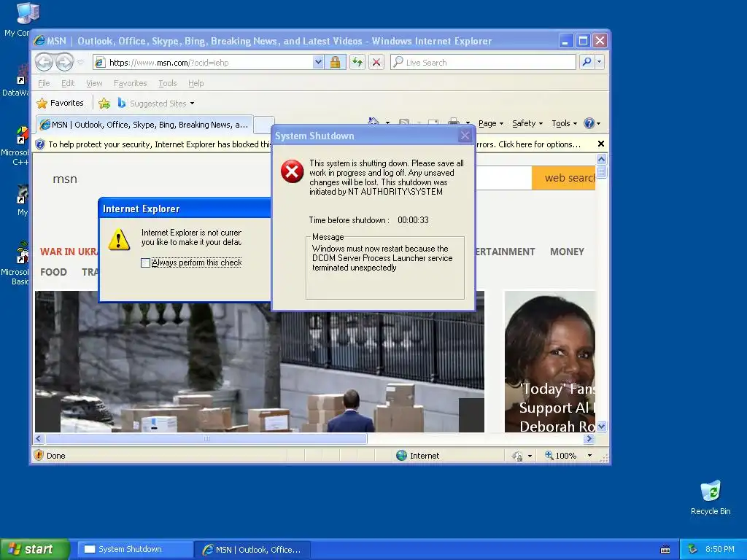747x560 pixels.
Task: Click the information bar message text
Action: (160, 144)
